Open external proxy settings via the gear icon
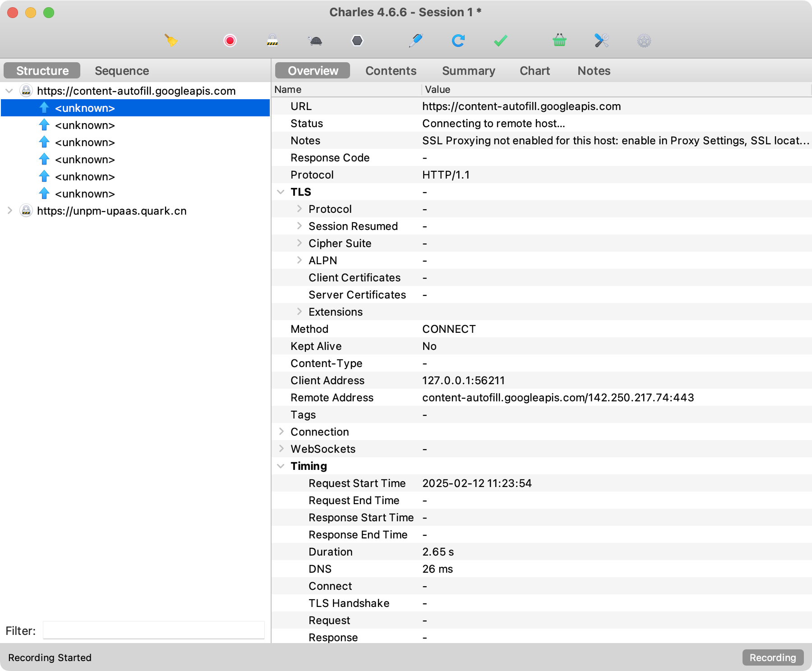Viewport: 812px width, 671px height. click(644, 41)
